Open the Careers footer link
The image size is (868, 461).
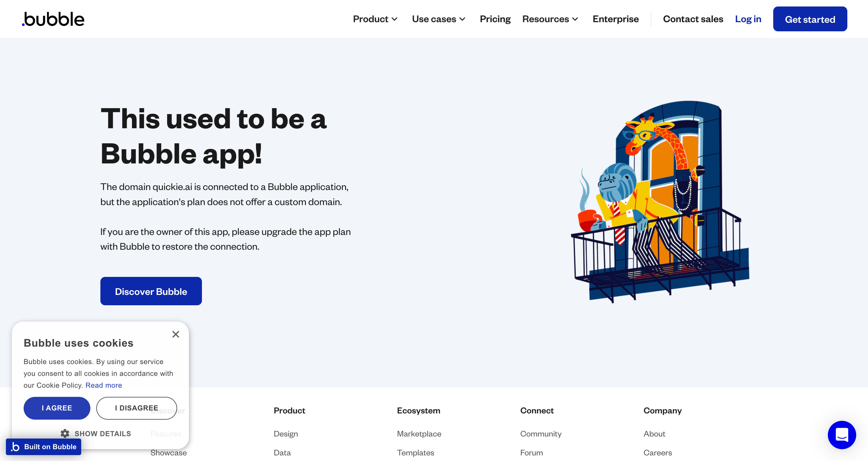[657, 452]
